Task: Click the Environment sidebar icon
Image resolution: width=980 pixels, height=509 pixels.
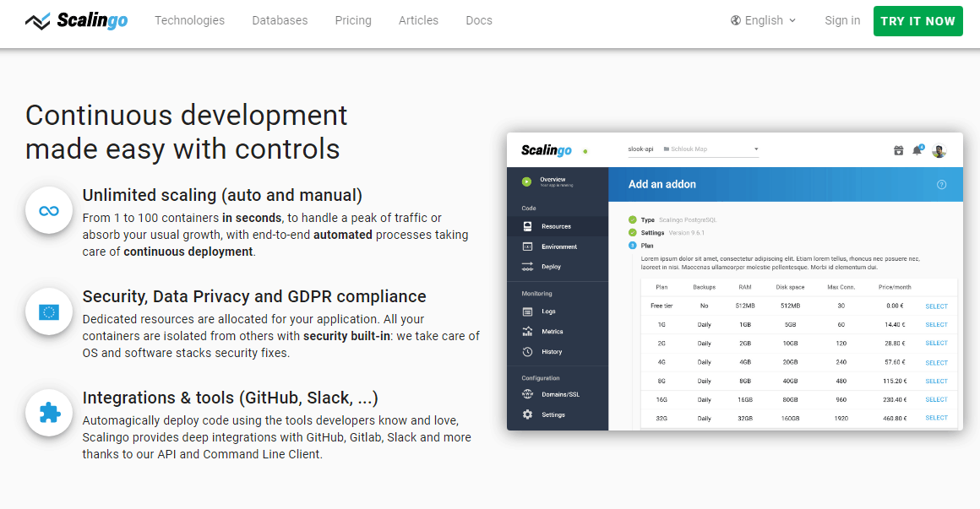Action: [527, 246]
